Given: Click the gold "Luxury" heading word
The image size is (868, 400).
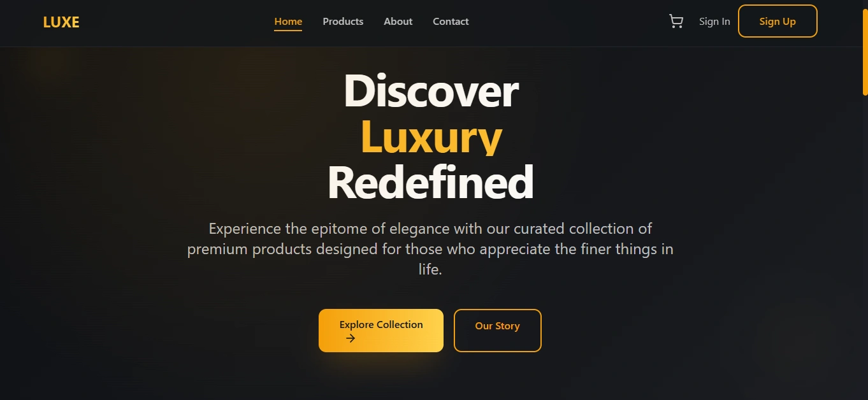Looking at the screenshot, I should pyautogui.click(x=431, y=136).
